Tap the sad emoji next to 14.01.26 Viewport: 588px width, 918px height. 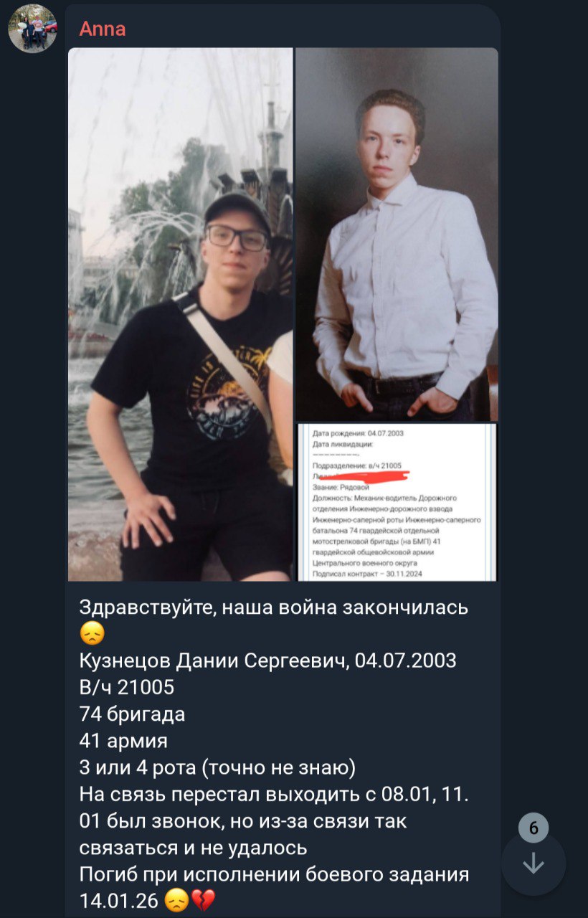click(x=176, y=900)
